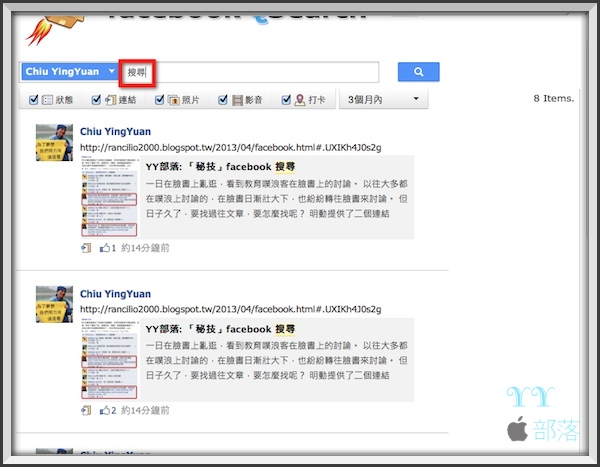Focus the keyword search text field
Image resolution: width=600 pixels, height=467 pixels.
click(249, 72)
